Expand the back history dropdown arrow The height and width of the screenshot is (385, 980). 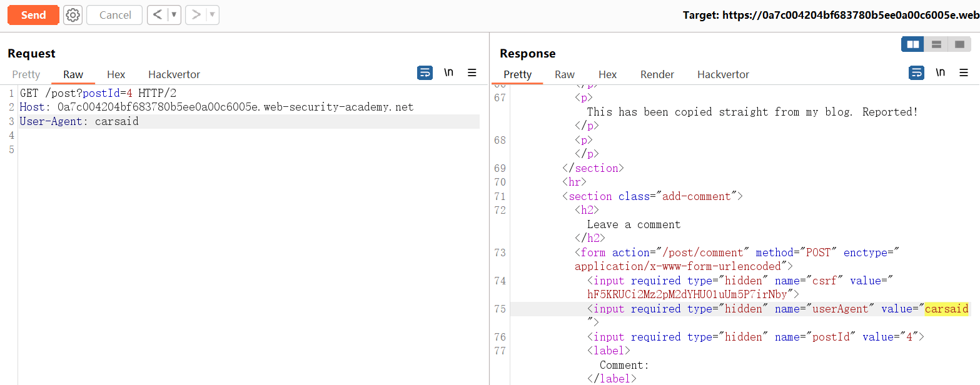(x=174, y=15)
